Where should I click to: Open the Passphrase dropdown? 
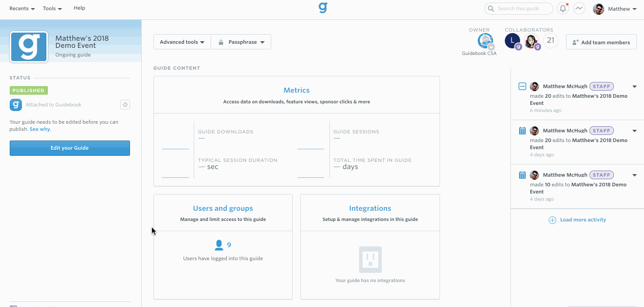pyautogui.click(x=241, y=42)
